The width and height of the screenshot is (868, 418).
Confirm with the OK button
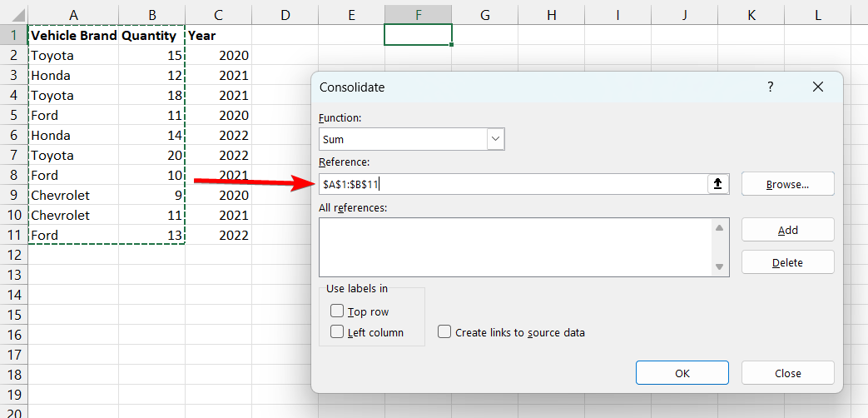coord(682,373)
